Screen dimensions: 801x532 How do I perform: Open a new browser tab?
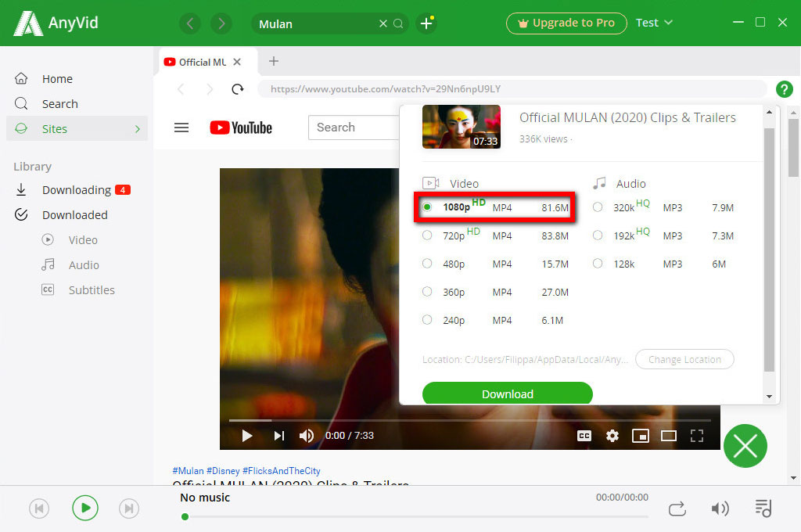pyautogui.click(x=274, y=61)
